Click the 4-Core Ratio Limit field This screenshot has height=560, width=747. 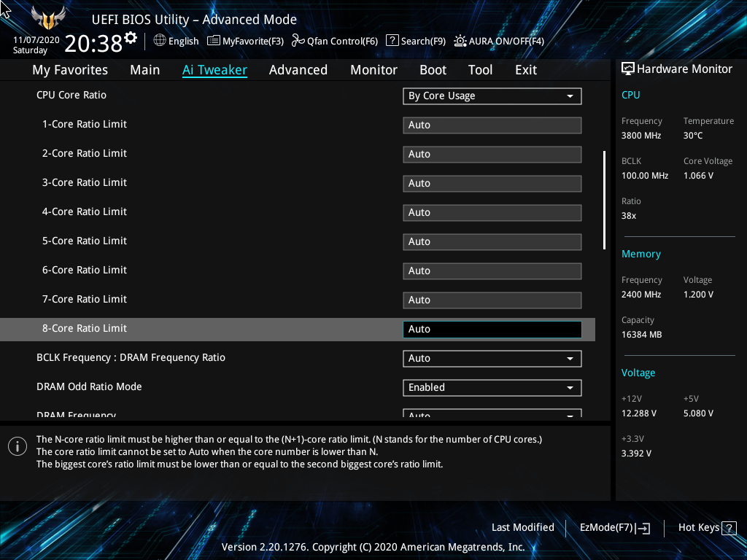click(x=492, y=213)
